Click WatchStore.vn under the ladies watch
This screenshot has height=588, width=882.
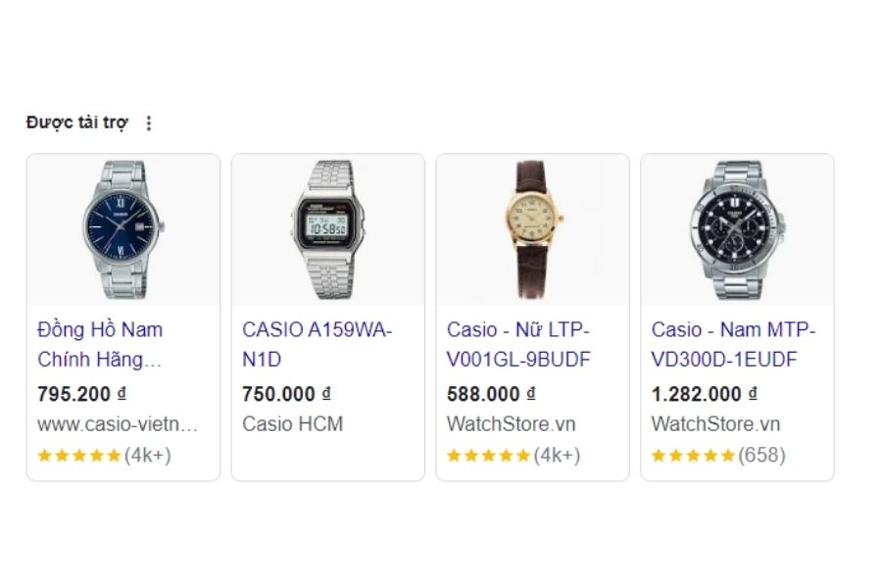coord(512,424)
